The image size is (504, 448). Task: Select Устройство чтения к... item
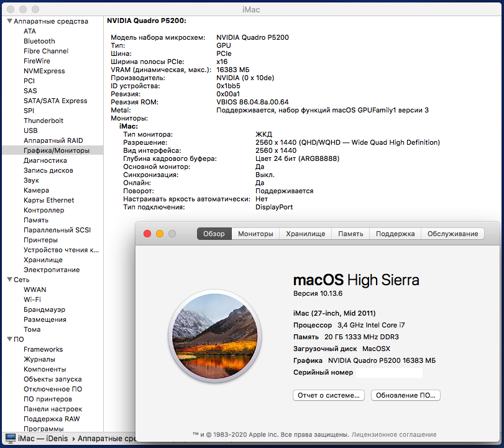[x=61, y=250]
